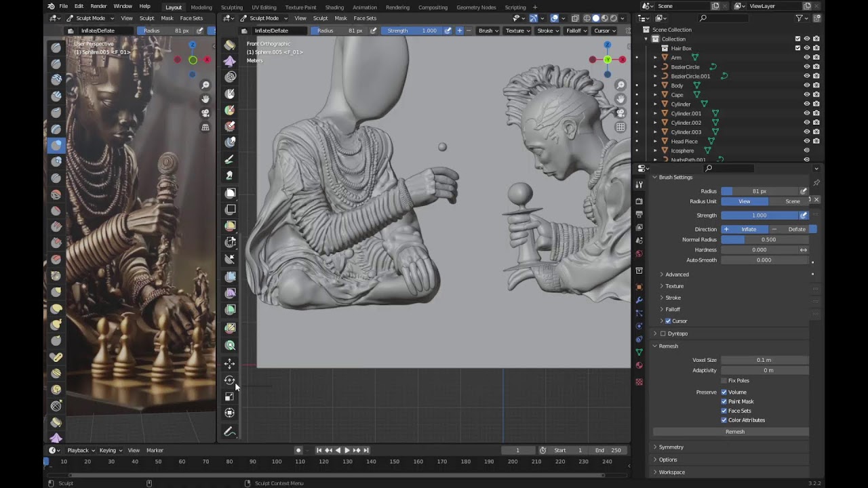Select the Line Project tool

point(230,258)
